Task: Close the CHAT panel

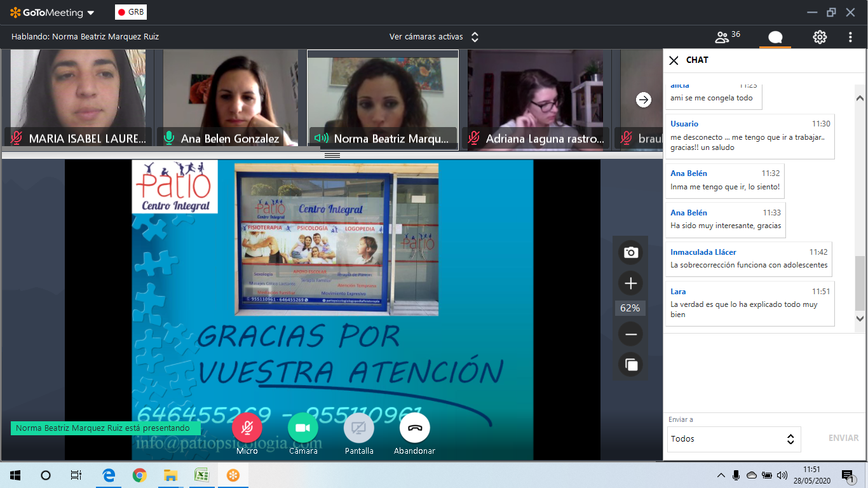Action: click(x=674, y=60)
